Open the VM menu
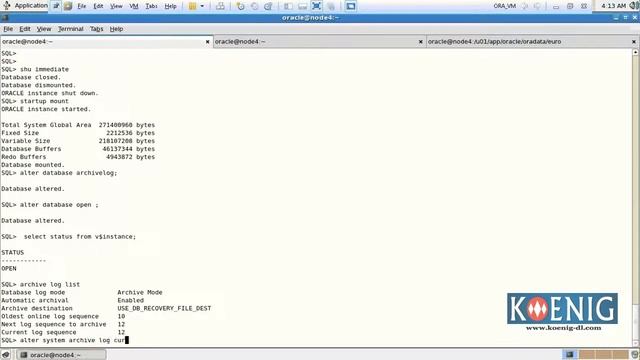The image size is (640, 360). (134, 6)
